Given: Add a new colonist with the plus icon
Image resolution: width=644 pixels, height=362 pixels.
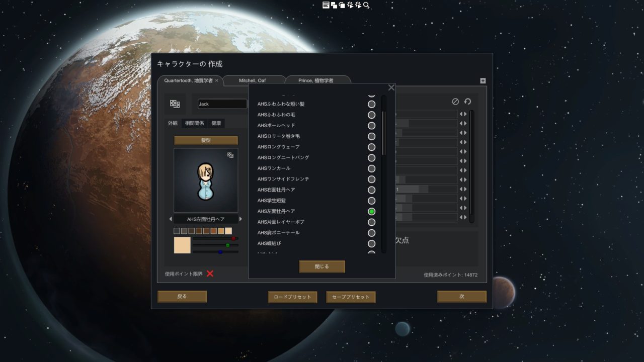Looking at the screenshot, I should click(x=482, y=80).
